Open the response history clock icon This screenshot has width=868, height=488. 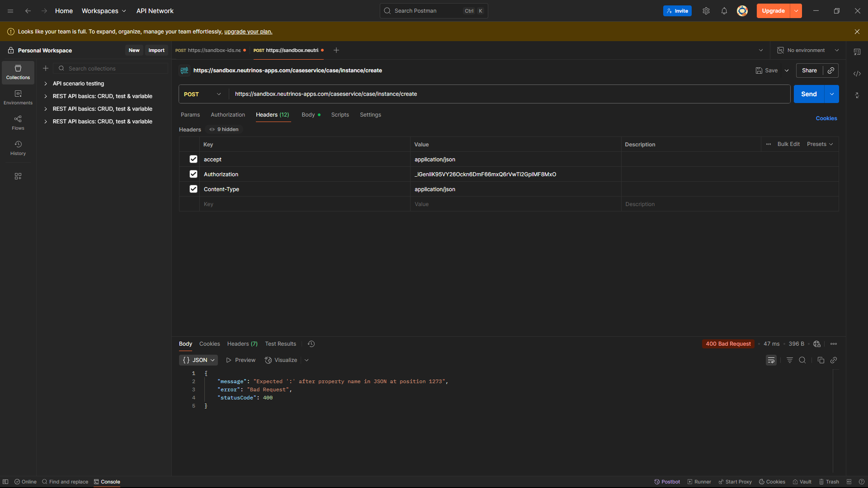(311, 344)
